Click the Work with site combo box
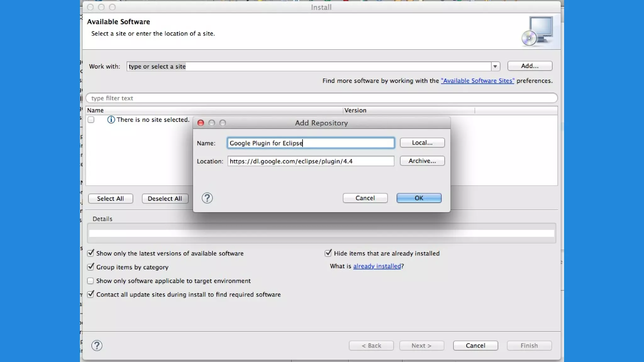This screenshot has height=362, width=644. [x=308, y=66]
